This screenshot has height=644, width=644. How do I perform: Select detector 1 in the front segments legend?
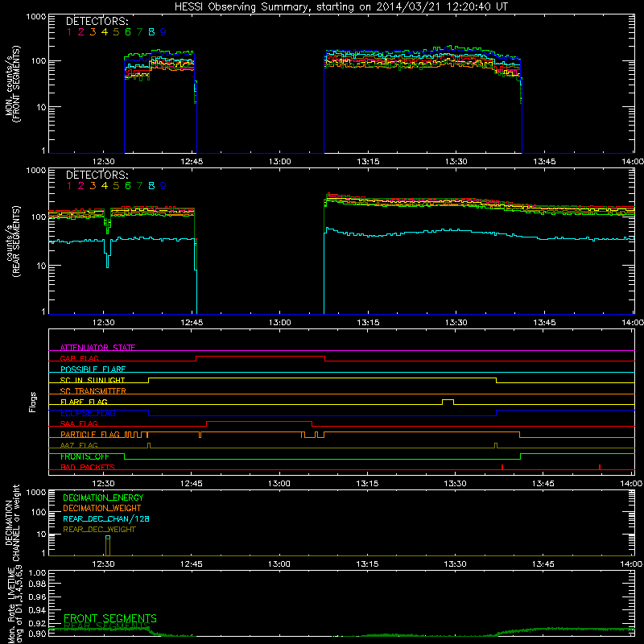pyautogui.click(x=69, y=32)
